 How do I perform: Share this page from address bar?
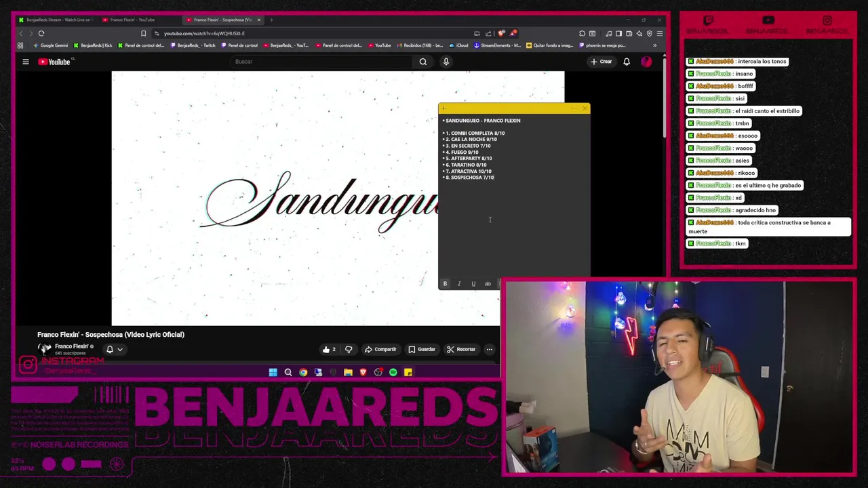488,33
